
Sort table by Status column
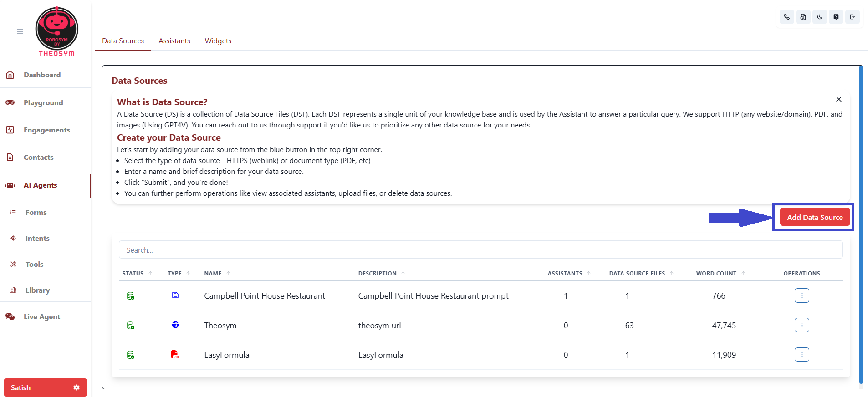[137, 273]
